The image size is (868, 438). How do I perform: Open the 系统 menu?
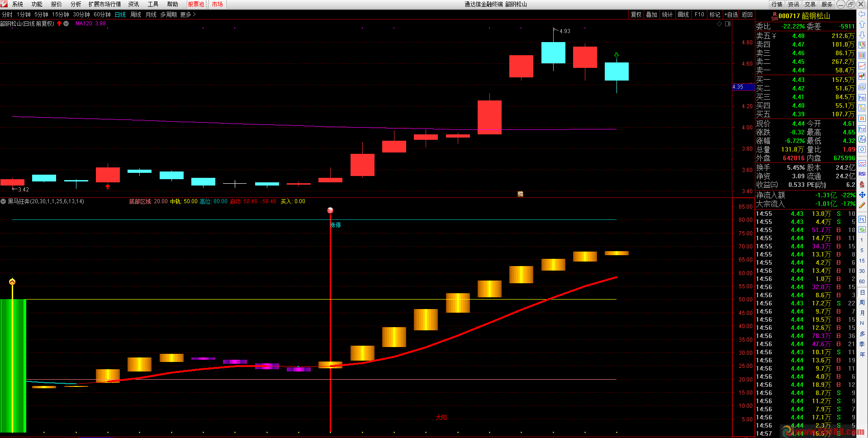pyautogui.click(x=18, y=4)
